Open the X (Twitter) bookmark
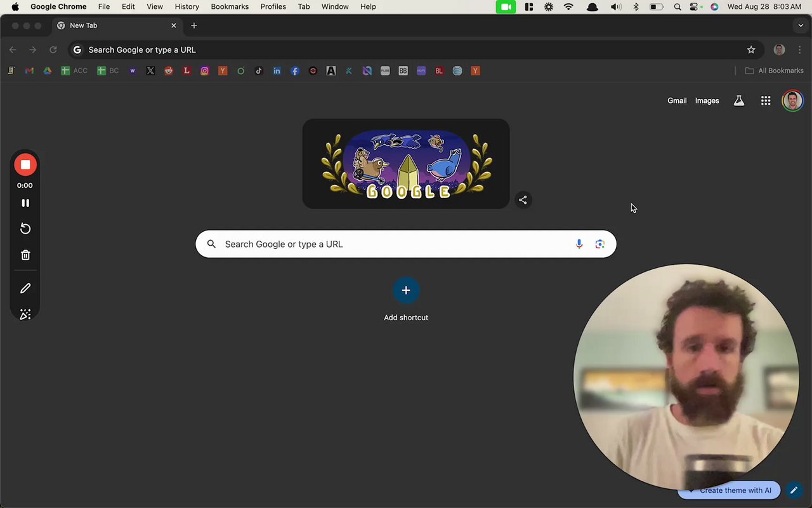Viewport: 812px width, 508px height. pos(150,71)
